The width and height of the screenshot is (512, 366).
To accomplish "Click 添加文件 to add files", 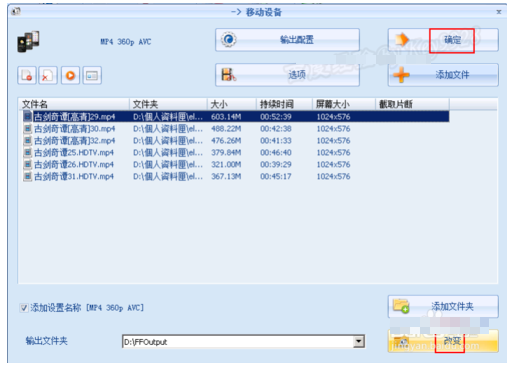I will (443, 75).
